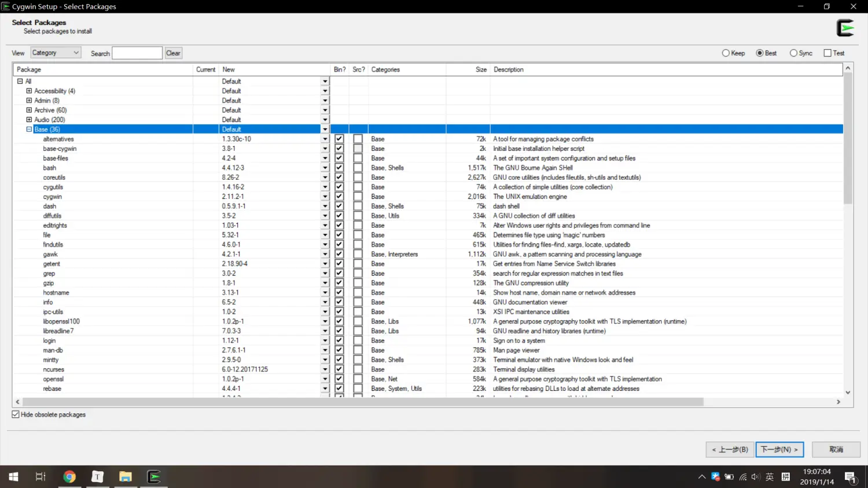This screenshot has width=868, height=488.
Task: Select the findutils package row
Action: pyautogui.click(x=428, y=245)
